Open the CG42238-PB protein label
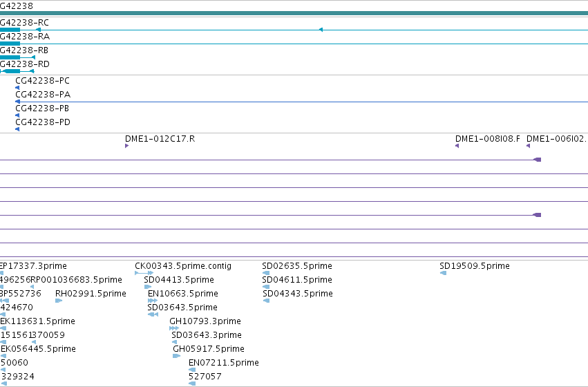 (x=42, y=108)
